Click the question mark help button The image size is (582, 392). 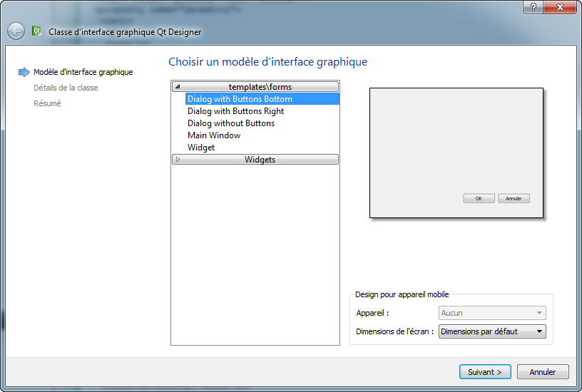[x=533, y=7]
